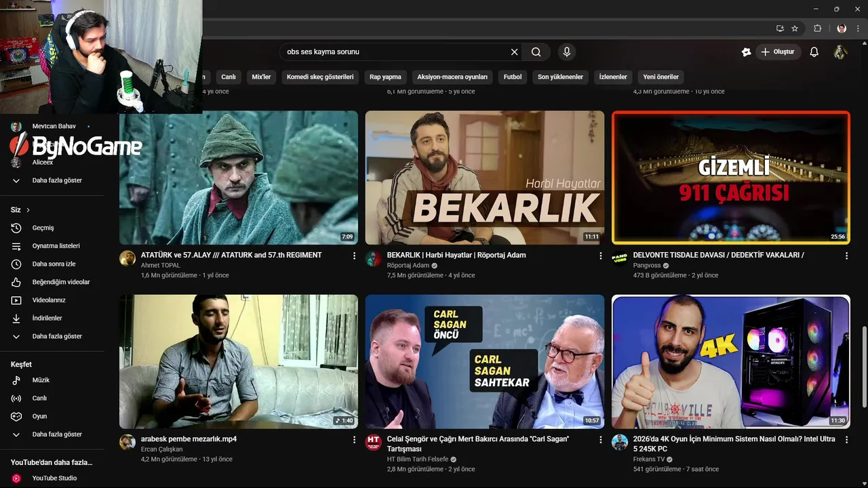Select the Yeni öneriler chip
Screen dimensions: 868x488
pos(660,77)
